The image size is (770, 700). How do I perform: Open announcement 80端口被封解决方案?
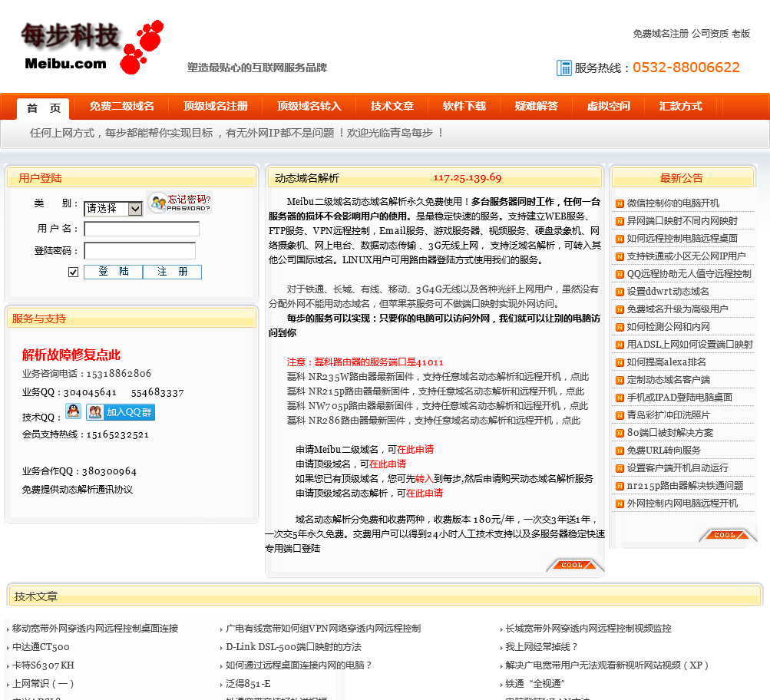(670, 434)
